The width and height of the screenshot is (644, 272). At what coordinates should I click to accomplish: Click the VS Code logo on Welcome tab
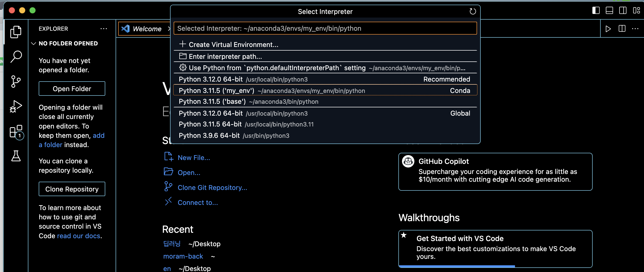click(125, 29)
